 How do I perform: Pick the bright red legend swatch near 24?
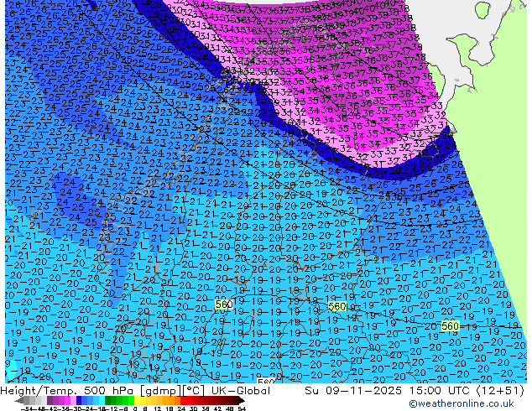tap(183, 401)
